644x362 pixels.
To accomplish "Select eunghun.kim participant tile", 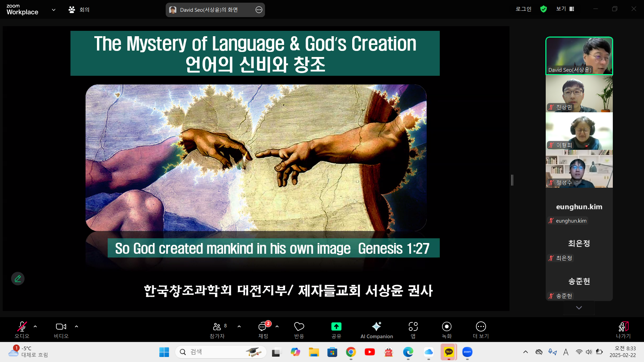I will [579, 206].
